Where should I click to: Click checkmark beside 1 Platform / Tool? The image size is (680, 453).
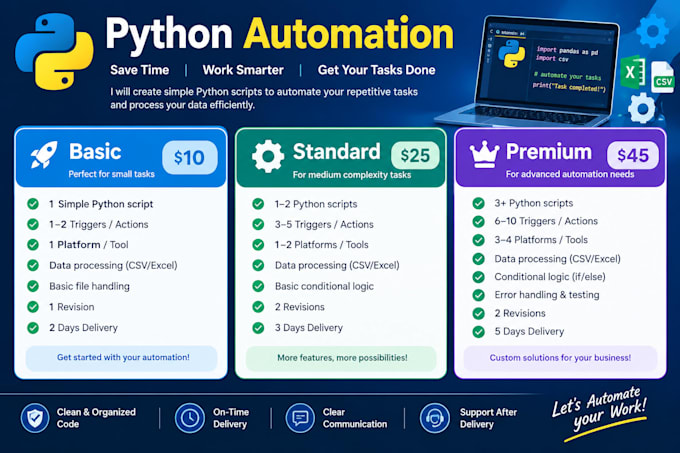(33, 244)
